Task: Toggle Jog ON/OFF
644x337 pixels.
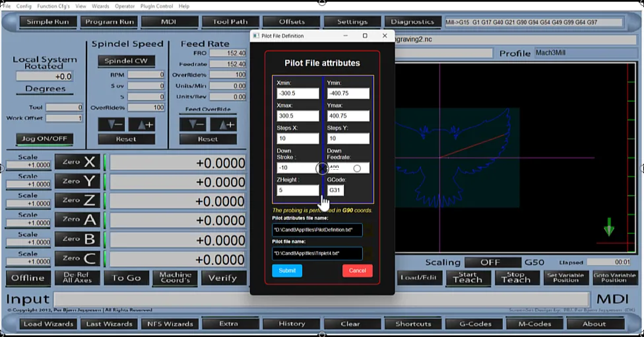Action: [x=45, y=139]
